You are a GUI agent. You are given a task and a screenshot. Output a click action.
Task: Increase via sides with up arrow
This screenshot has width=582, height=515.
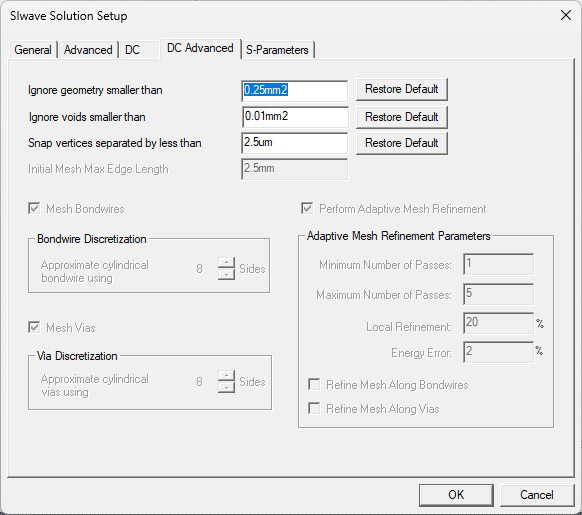pos(226,375)
